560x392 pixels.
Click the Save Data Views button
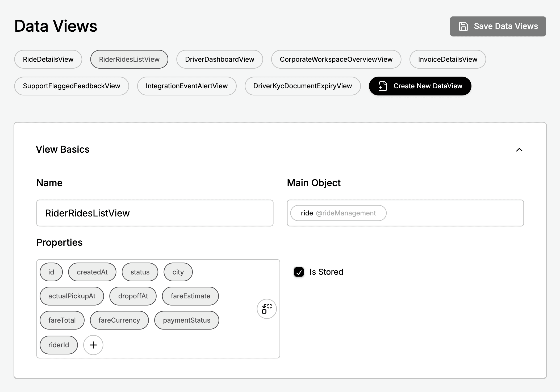[498, 26]
